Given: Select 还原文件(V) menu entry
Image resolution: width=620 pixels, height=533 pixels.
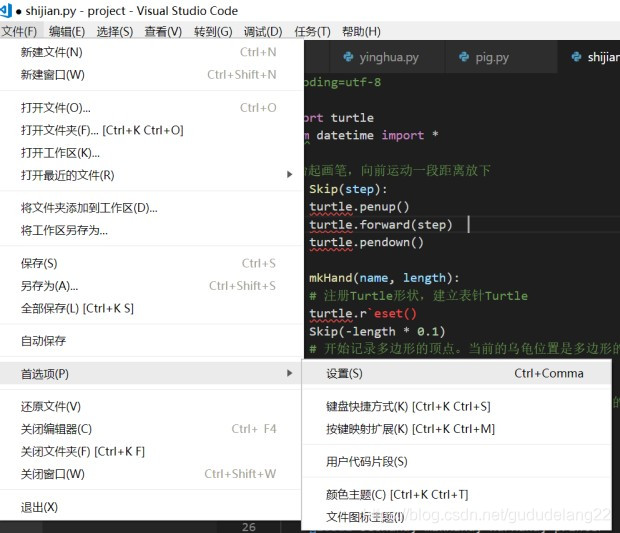Looking at the screenshot, I should 152,406.
